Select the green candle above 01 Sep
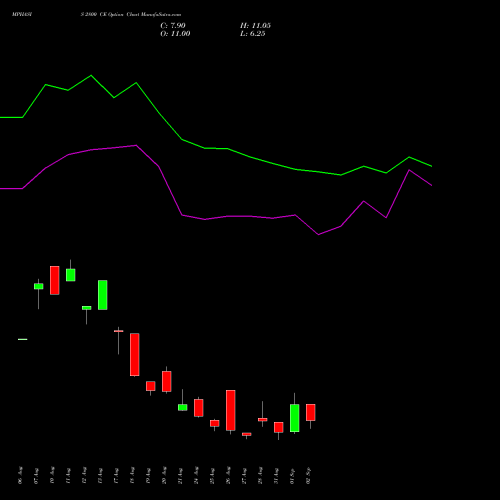The width and height of the screenshot is (500, 500). click(295, 418)
